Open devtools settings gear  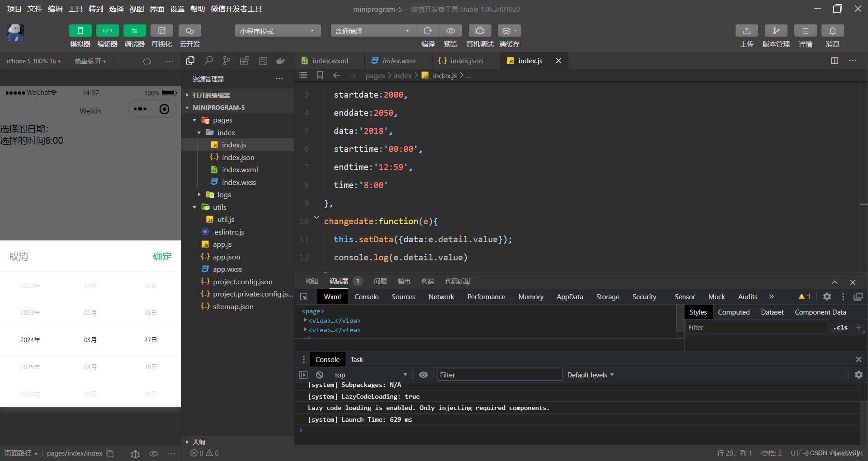click(x=827, y=296)
